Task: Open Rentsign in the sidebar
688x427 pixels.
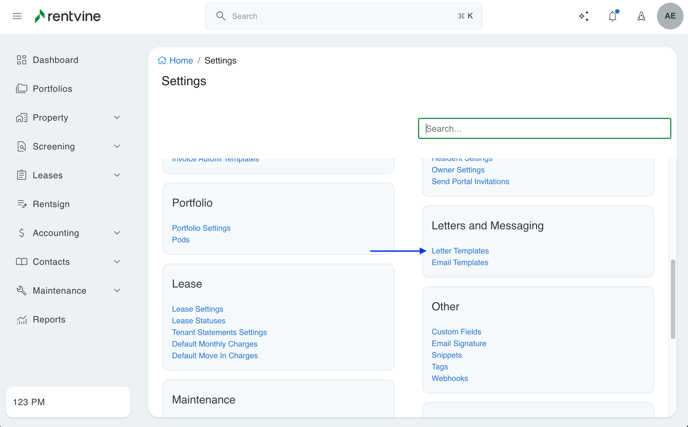Action: tap(51, 204)
